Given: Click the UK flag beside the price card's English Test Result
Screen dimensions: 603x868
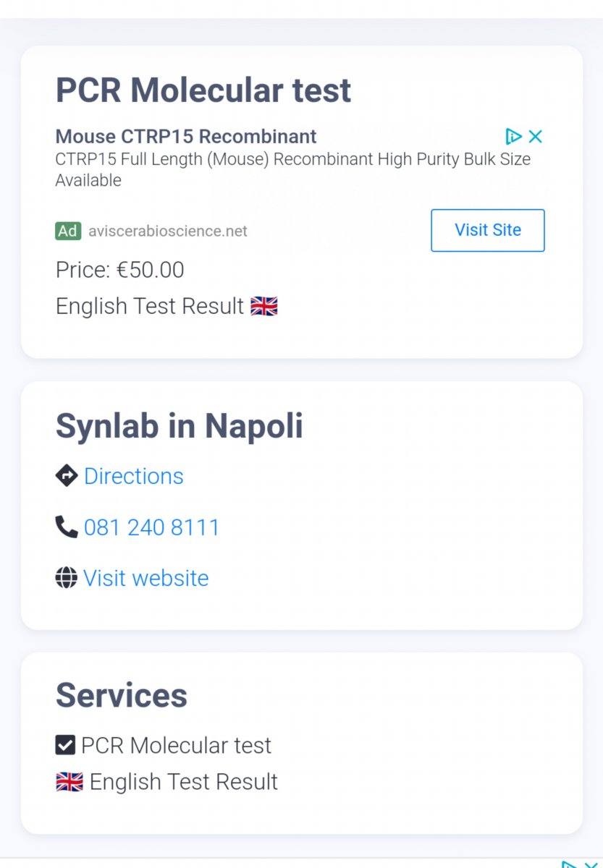Looking at the screenshot, I should pos(263,307).
